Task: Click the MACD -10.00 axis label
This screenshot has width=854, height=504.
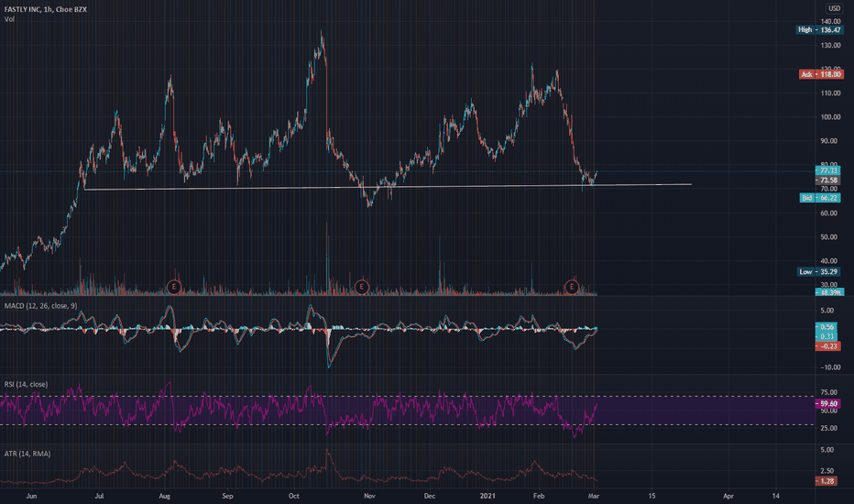Action: pos(828,367)
